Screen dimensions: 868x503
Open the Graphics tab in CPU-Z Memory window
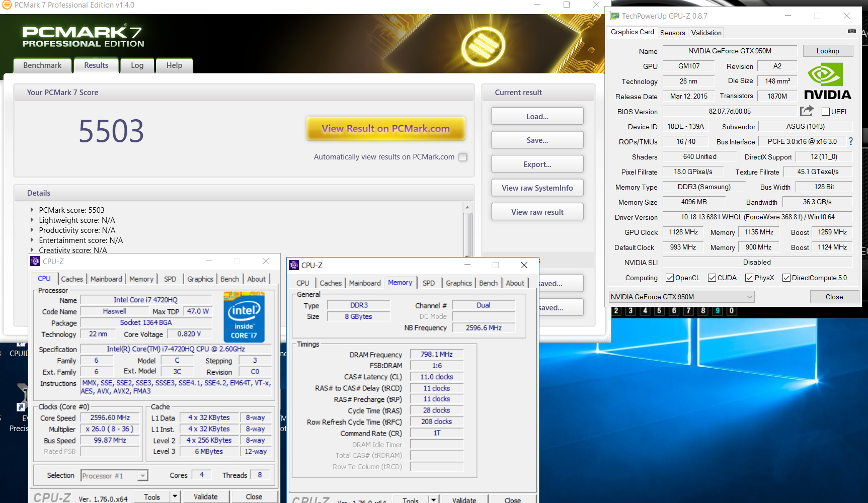pyautogui.click(x=459, y=283)
